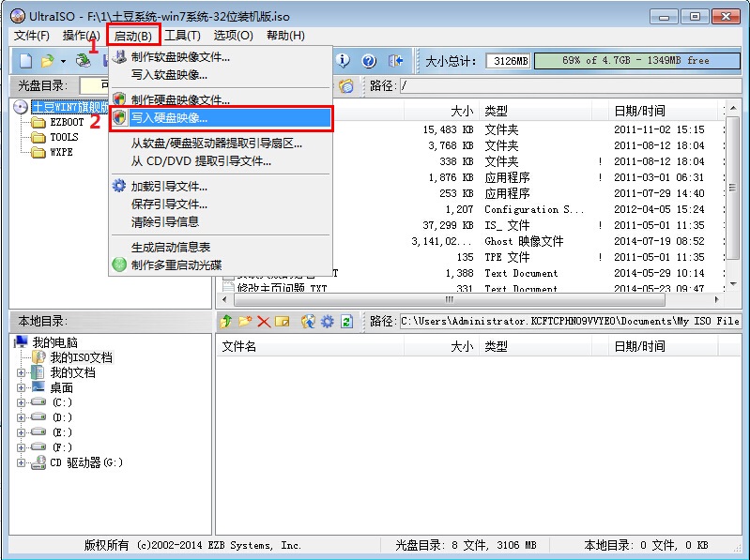Click the red X delete icon
This screenshot has width=750, height=560.
(264, 322)
